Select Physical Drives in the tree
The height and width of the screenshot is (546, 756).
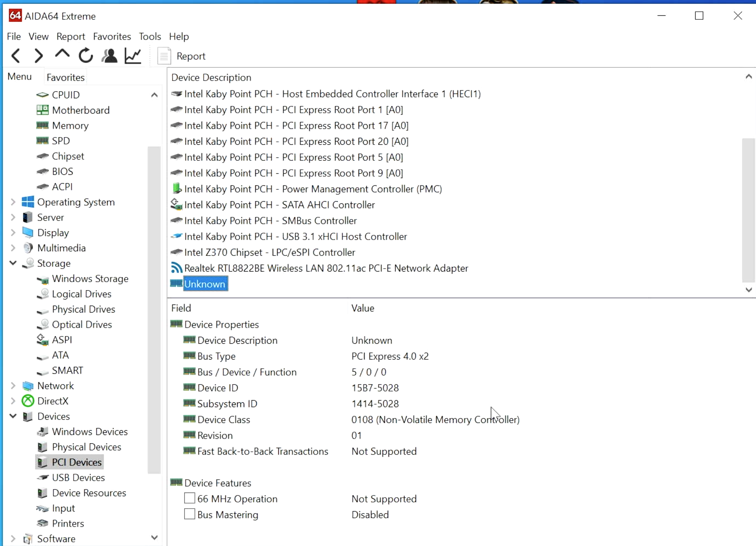[x=83, y=309]
